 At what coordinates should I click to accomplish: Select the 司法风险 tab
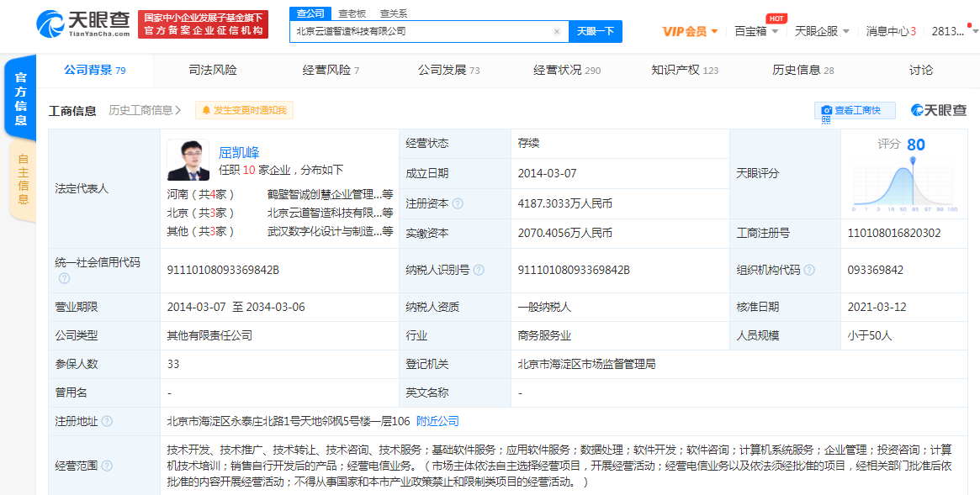click(x=213, y=71)
